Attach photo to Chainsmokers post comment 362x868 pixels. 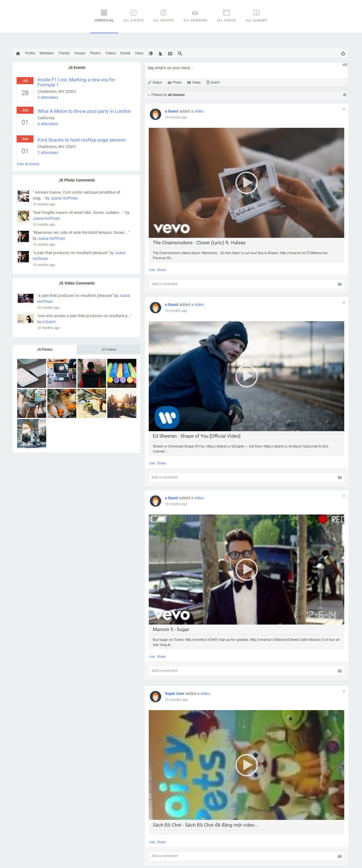339,284
